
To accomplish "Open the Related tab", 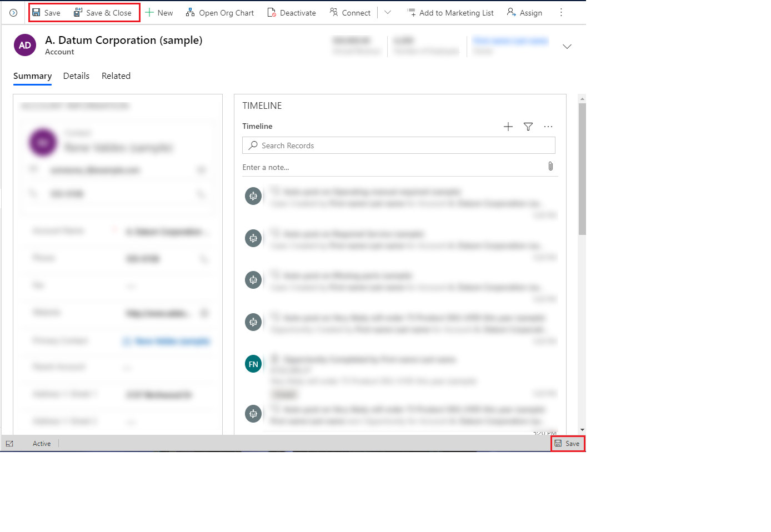I will pos(116,76).
